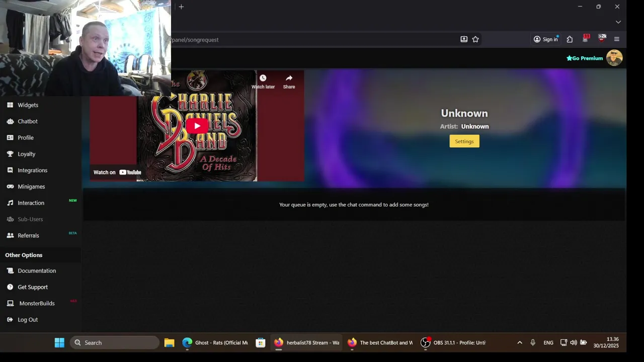
Task: Click the taskbar Search box
Action: 115,343
